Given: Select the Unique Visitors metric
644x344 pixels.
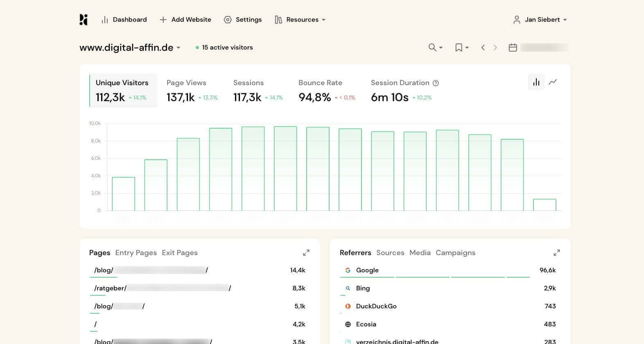Looking at the screenshot, I should pyautogui.click(x=123, y=91).
